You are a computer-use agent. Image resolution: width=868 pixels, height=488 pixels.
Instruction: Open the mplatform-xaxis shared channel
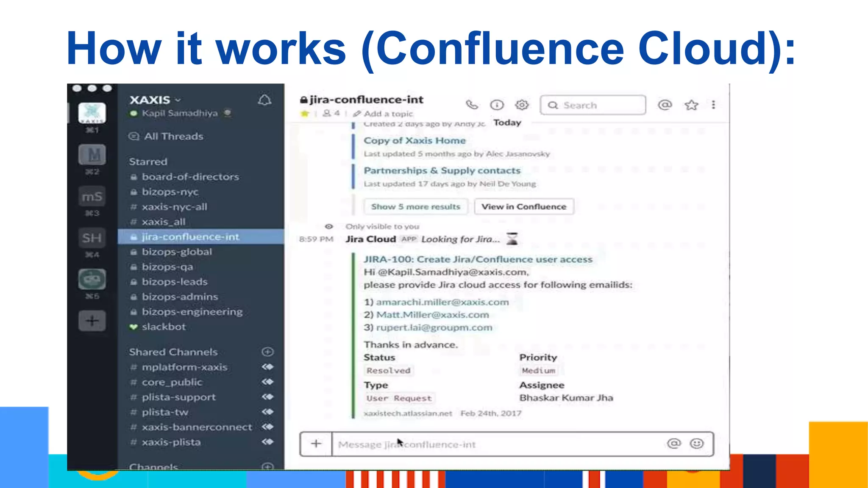(x=185, y=367)
